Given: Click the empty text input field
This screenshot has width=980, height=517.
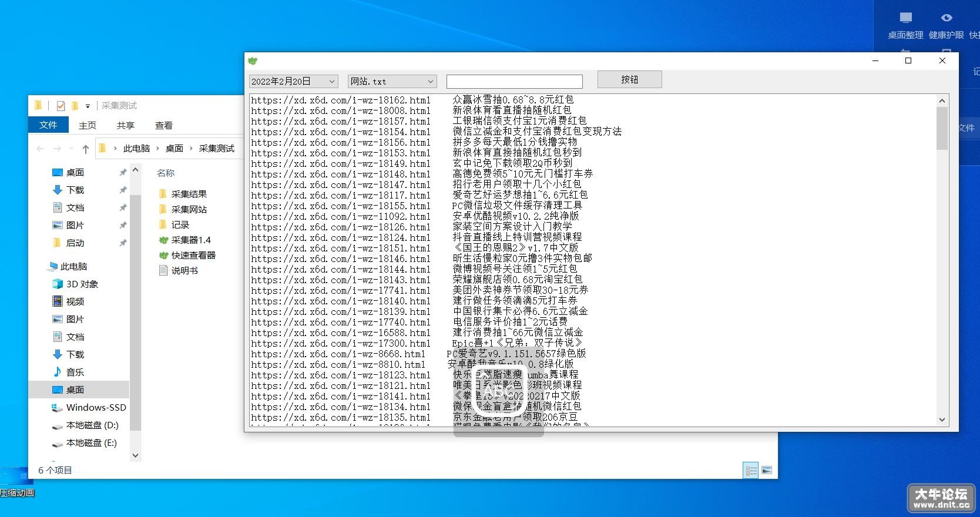Looking at the screenshot, I should [514, 82].
